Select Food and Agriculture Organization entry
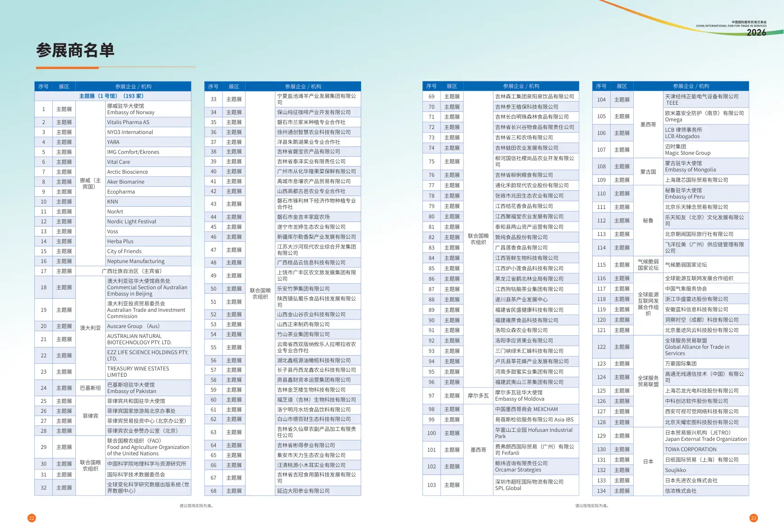The image size is (784, 532). [x=148, y=447]
